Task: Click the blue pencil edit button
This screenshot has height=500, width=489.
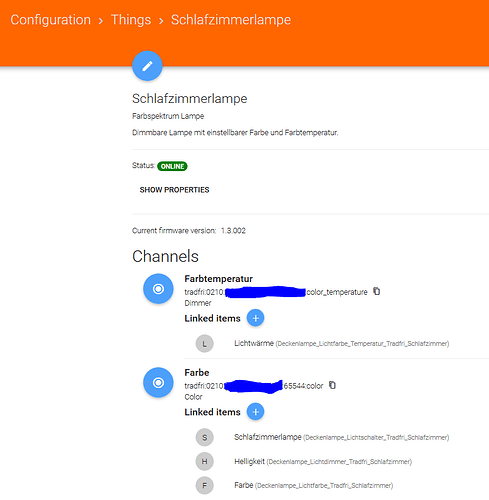Action: [147, 66]
